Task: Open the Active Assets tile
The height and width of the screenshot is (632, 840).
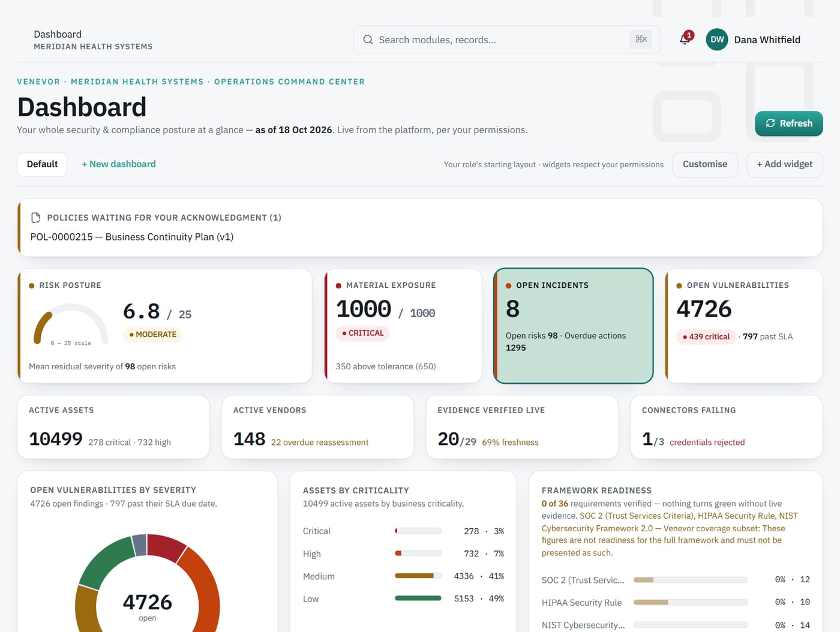Action: pos(113,427)
